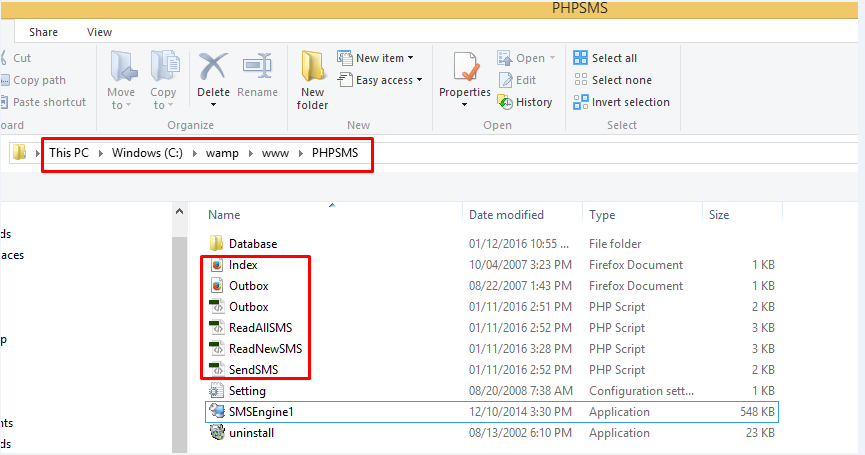Click the Delete icon in ribbon
Screen dimensions: 865x455
213,68
